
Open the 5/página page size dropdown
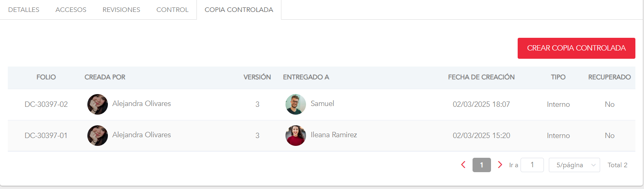pyautogui.click(x=574, y=165)
